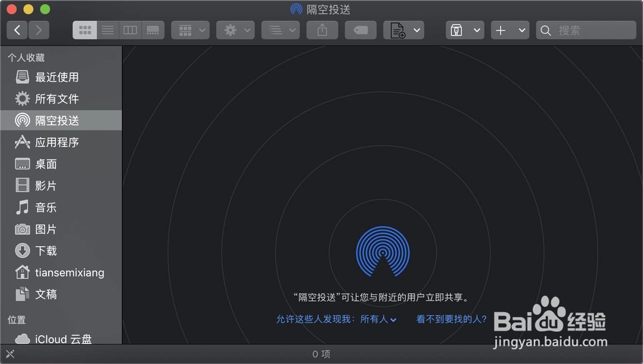This screenshot has height=364, width=643.
Task: Switch to icon view
Action: coord(85,30)
